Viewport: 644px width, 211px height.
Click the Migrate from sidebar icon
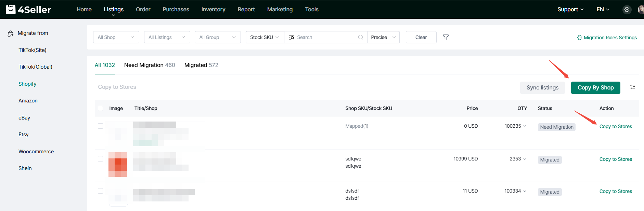coord(11,33)
